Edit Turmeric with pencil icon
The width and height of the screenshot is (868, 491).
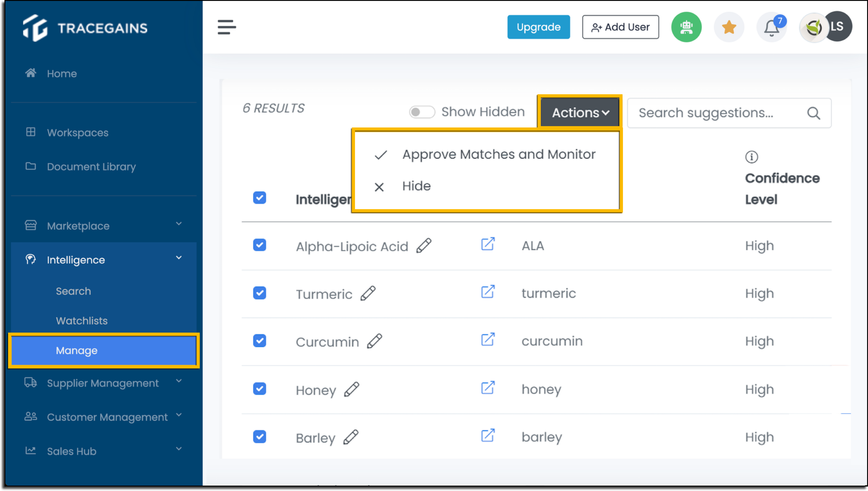(368, 293)
